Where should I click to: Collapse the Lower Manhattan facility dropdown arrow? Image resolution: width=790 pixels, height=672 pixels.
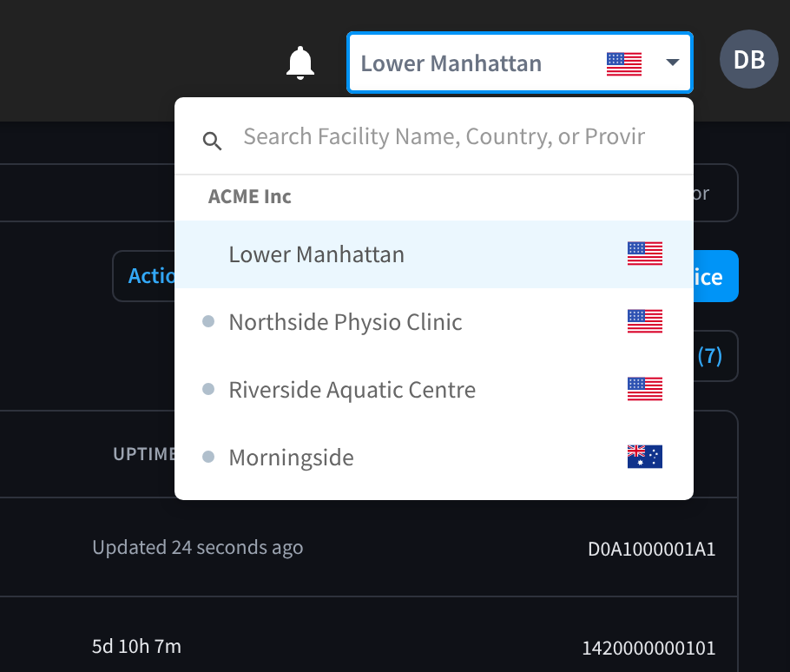coord(672,63)
